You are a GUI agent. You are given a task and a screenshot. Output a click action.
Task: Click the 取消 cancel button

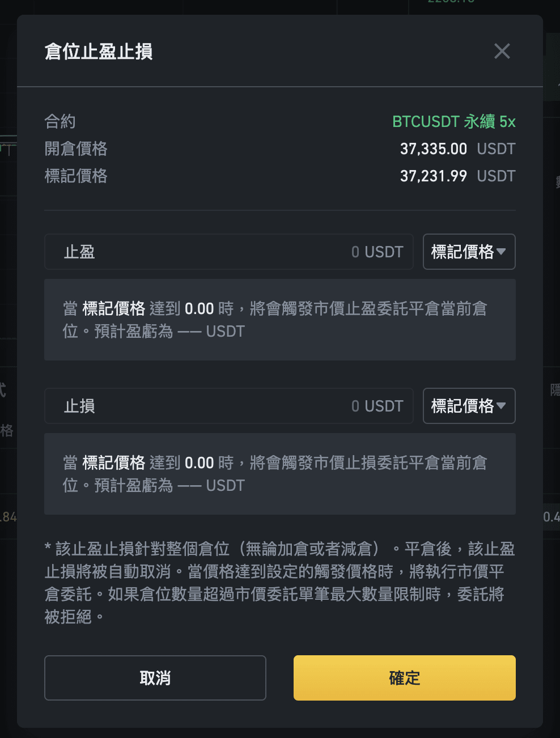[x=155, y=678]
